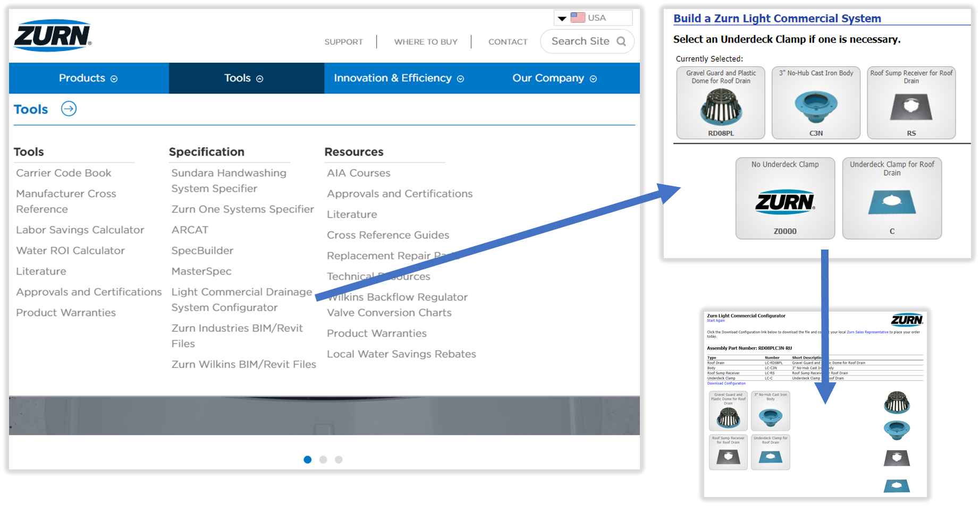Open the country selector dropdown arrow
980x506 pixels.
(x=562, y=19)
